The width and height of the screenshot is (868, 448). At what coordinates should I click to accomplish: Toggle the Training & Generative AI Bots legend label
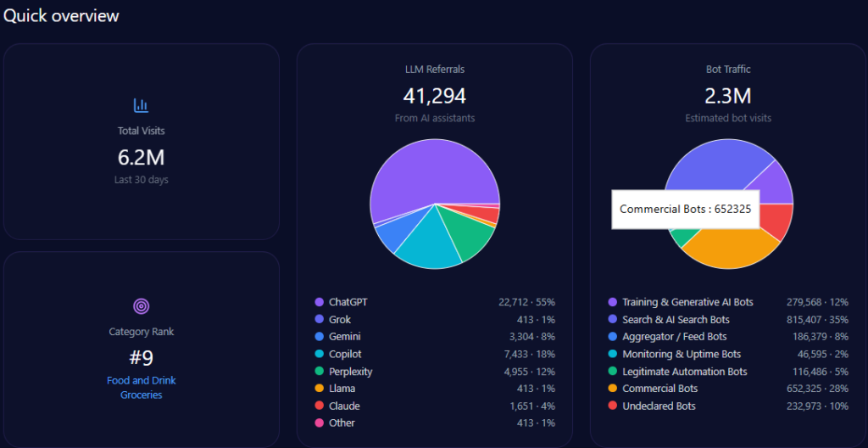point(687,302)
